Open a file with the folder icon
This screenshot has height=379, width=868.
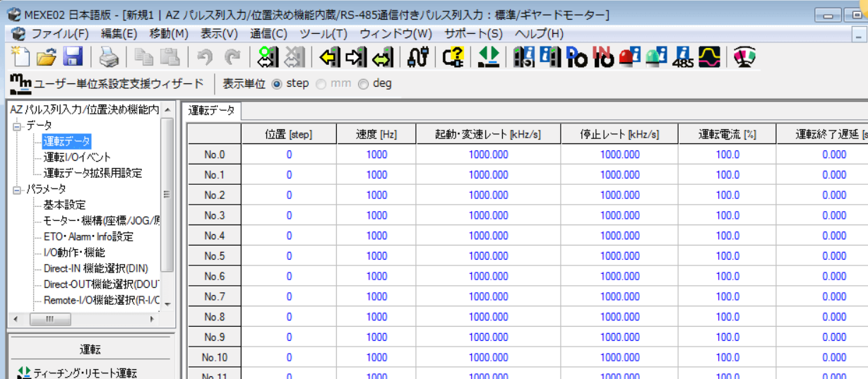click(47, 57)
